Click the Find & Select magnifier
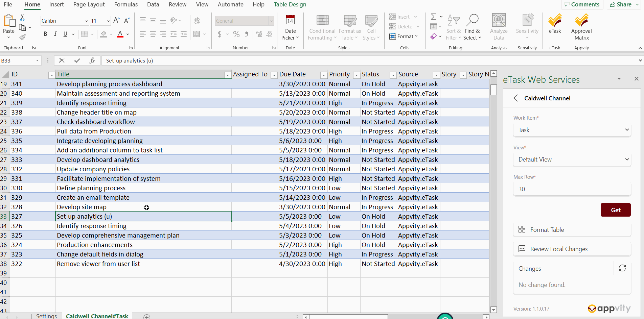Image resolution: width=644 pixels, height=319 pixels. (472, 21)
